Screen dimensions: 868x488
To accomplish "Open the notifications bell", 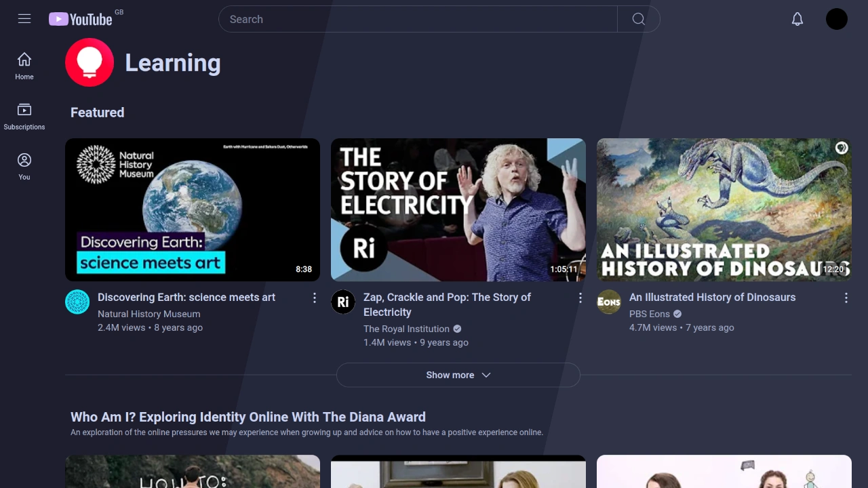I will pyautogui.click(x=797, y=19).
